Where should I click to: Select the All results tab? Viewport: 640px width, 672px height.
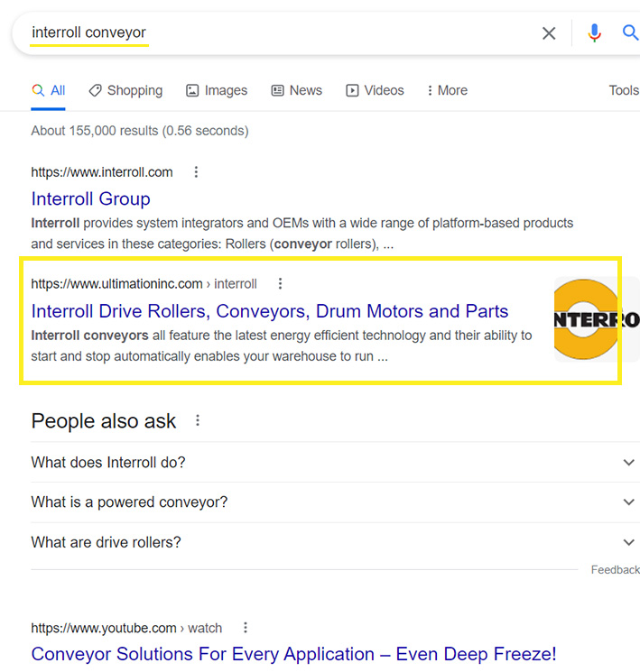coord(48,90)
